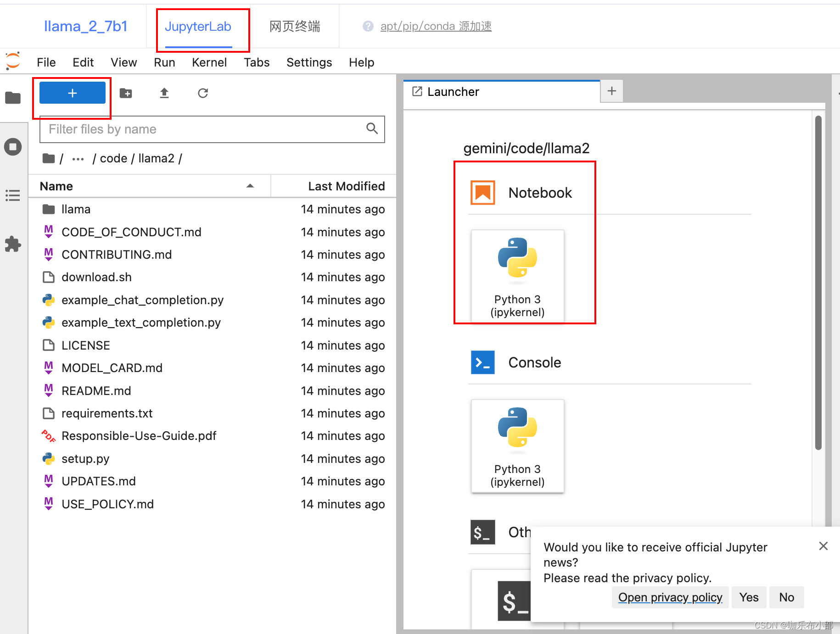Launch Python 3 notebook kernel card
The image size is (840, 634).
517,276
